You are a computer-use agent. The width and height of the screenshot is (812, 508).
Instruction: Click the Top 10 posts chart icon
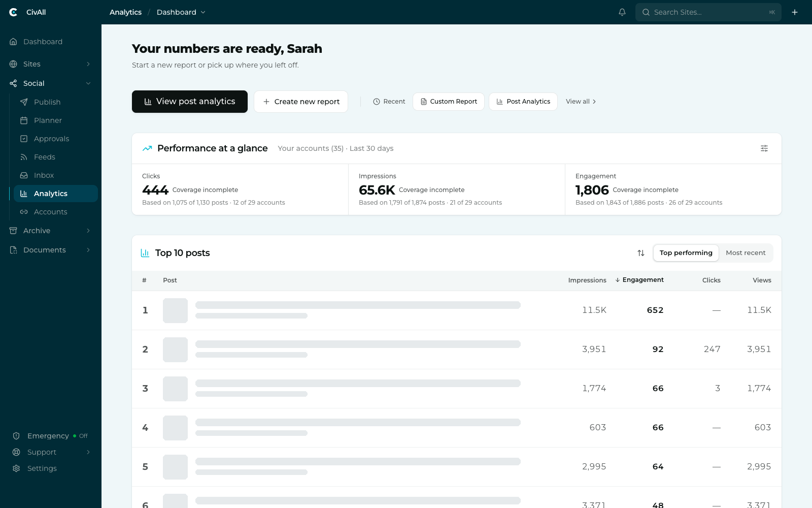click(x=145, y=253)
